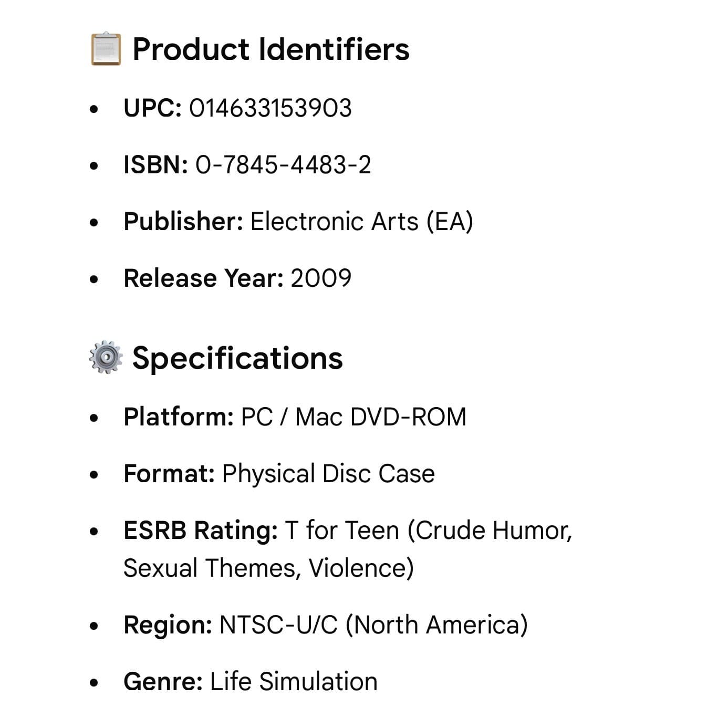Click the Publisher label
The image size is (728, 728).
(x=183, y=222)
